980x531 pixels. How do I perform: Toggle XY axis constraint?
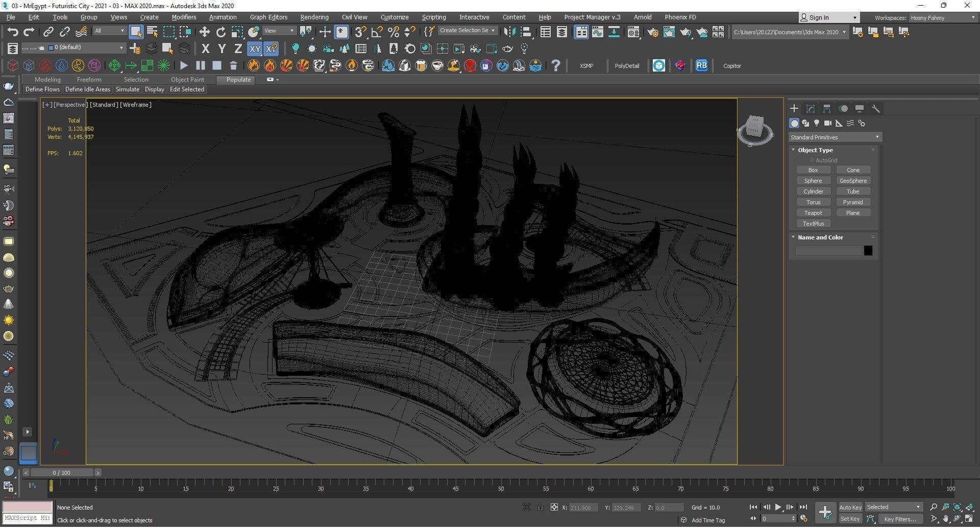pos(254,49)
